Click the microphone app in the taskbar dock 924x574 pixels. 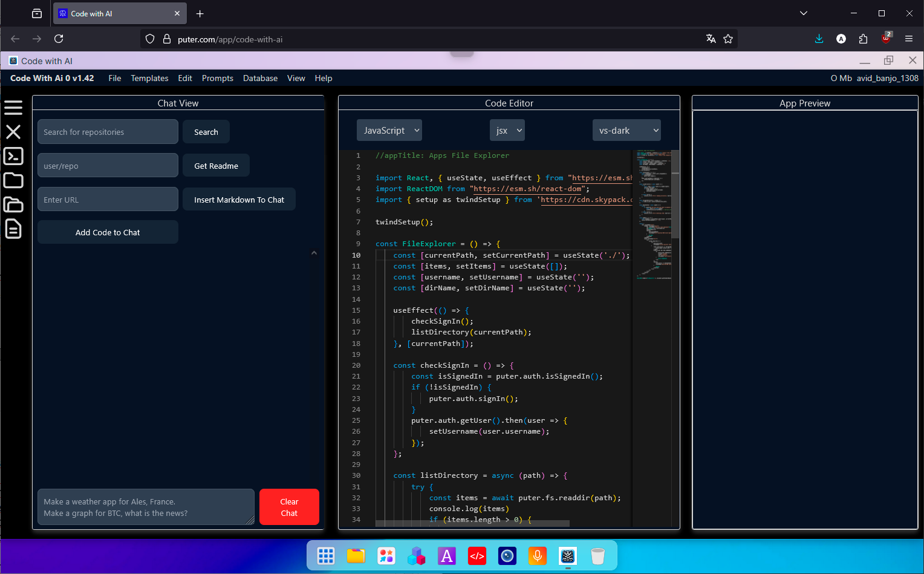click(x=537, y=555)
